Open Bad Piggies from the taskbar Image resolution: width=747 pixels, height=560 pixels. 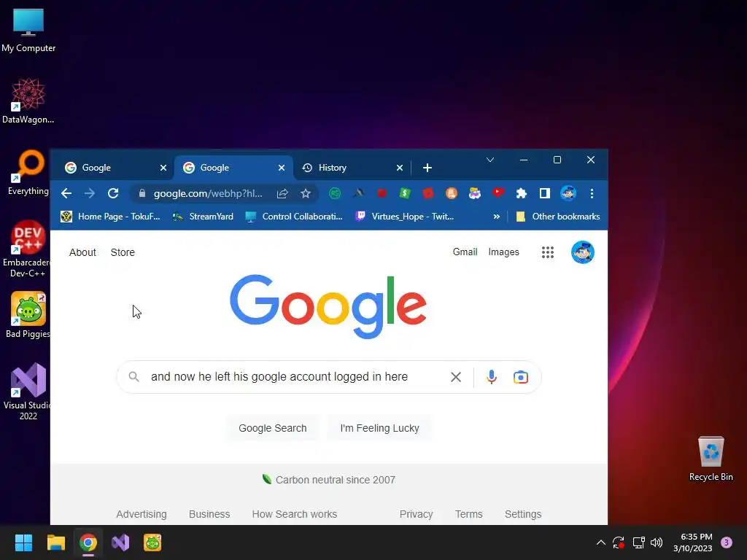coord(152,542)
